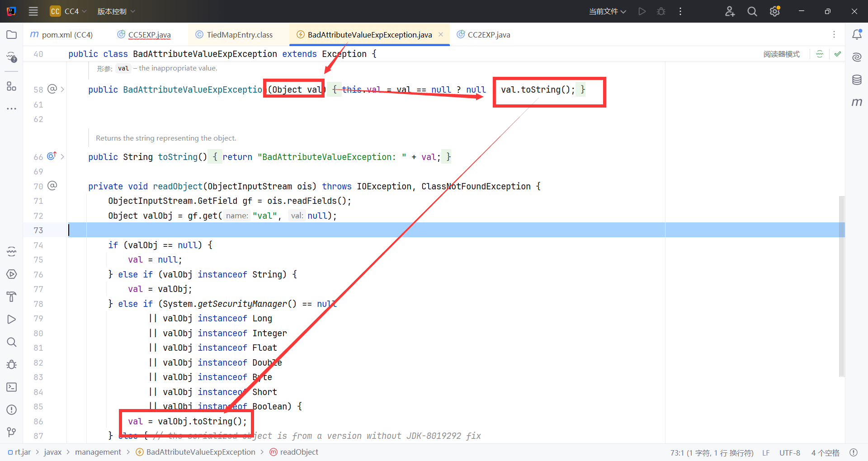Open the 版本控制 version control dropdown

pyautogui.click(x=116, y=11)
